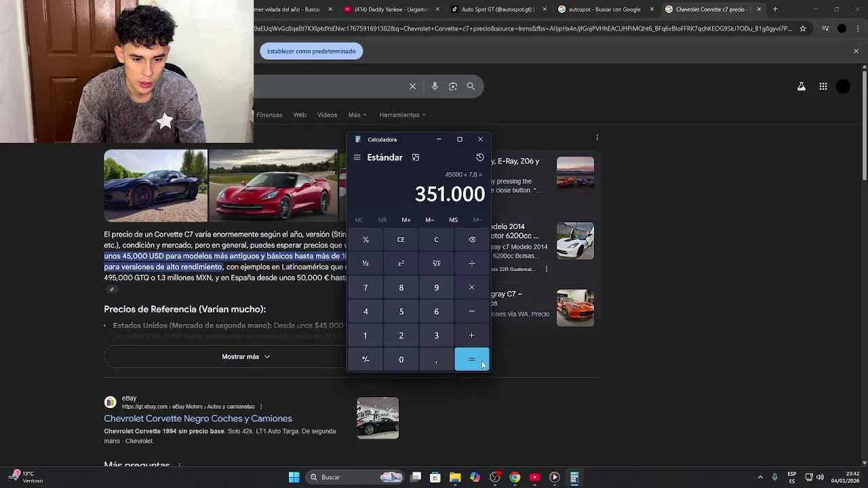
Task: Open Google Chrome taskbar icon
Action: click(515, 477)
